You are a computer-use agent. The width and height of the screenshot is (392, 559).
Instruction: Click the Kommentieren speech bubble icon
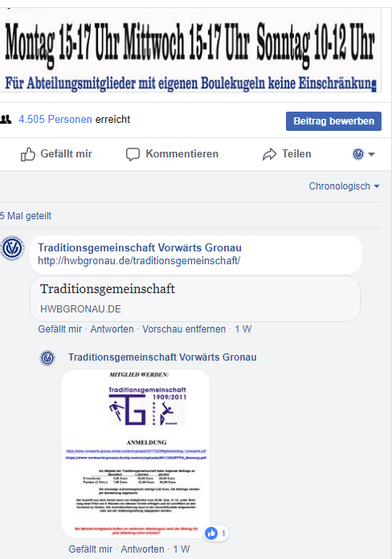pos(133,154)
